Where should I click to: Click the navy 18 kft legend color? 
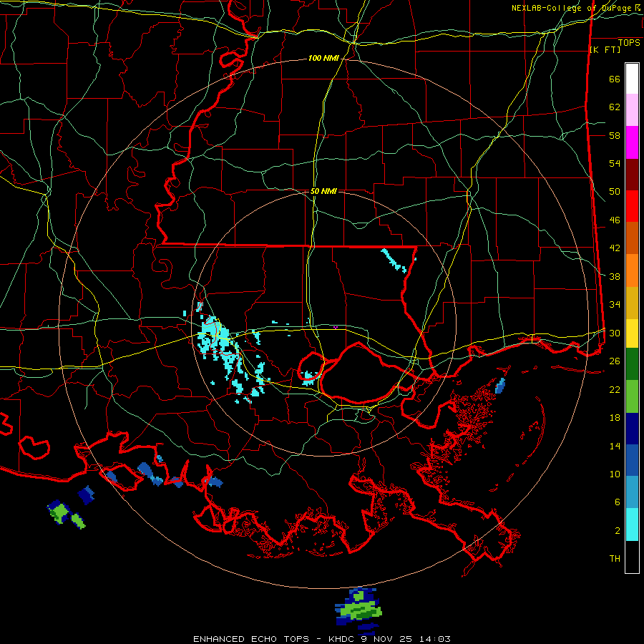[x=632, y=429]
